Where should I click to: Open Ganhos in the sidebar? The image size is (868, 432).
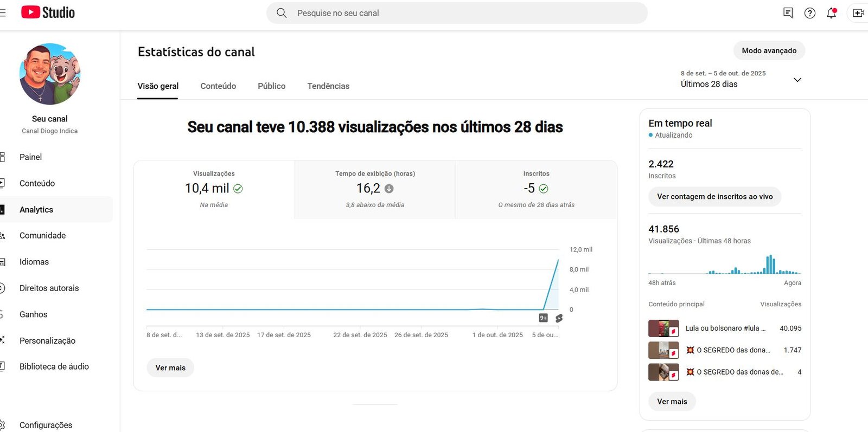click(x=34, y=314)
